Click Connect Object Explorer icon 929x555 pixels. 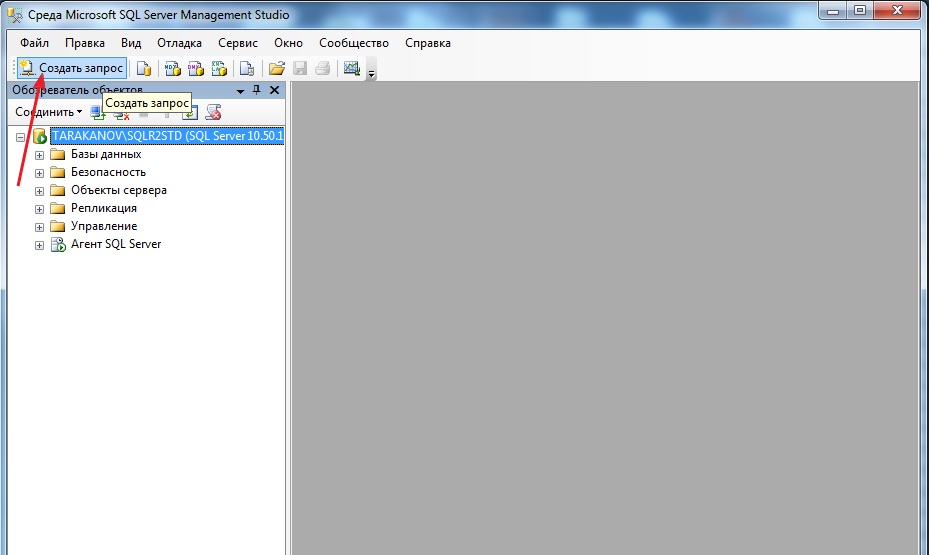point(97,112)
